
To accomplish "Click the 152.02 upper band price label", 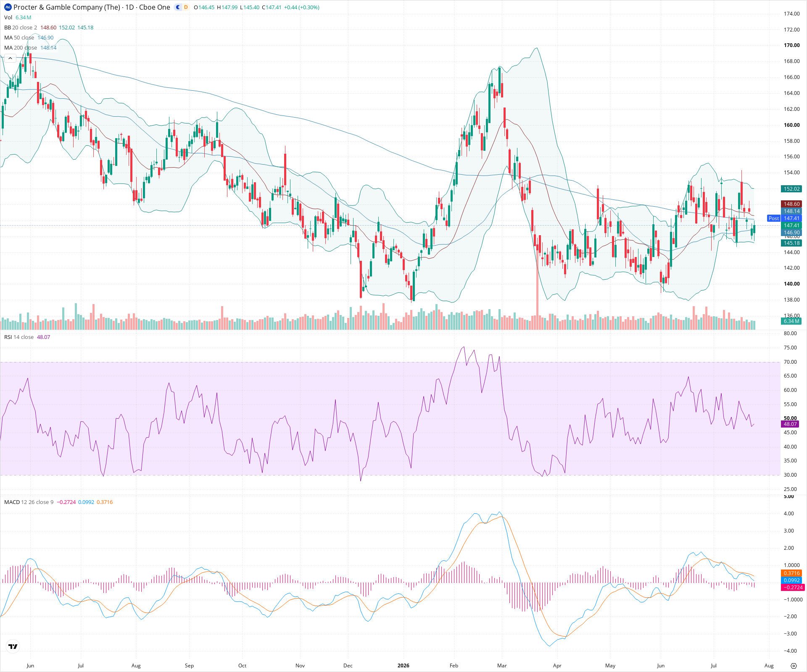I will click(x=791, y=189).
